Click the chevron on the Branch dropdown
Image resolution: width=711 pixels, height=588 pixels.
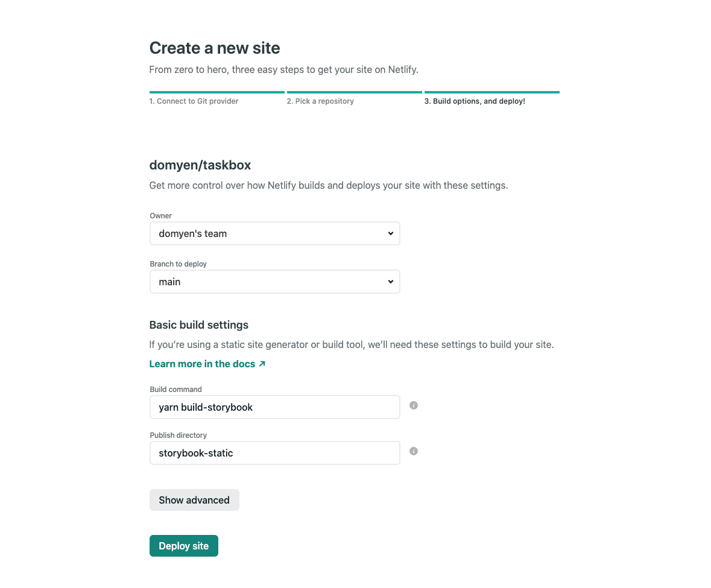point(390,282)
